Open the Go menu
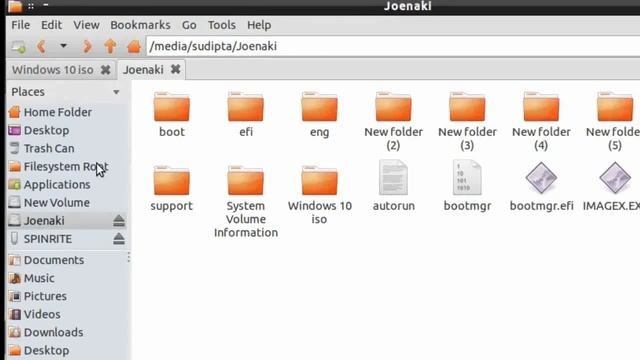640x360 pixels. (189, 25)
